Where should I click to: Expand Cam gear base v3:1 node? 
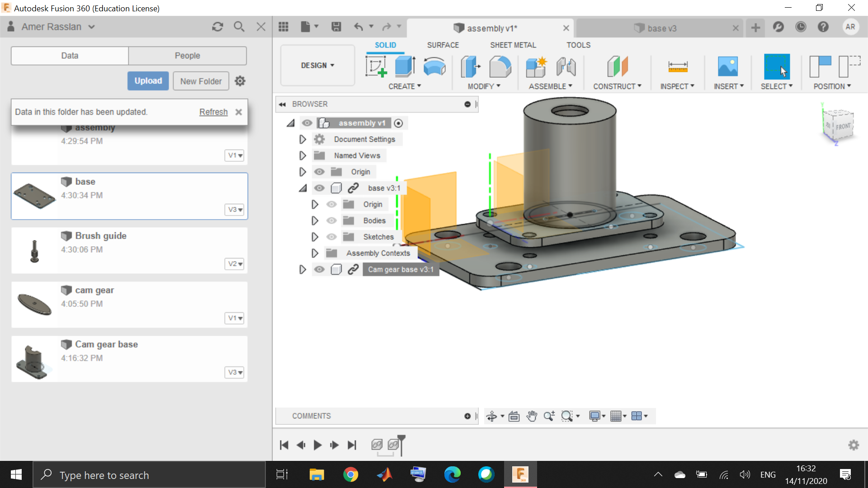[x=302, y=269]
